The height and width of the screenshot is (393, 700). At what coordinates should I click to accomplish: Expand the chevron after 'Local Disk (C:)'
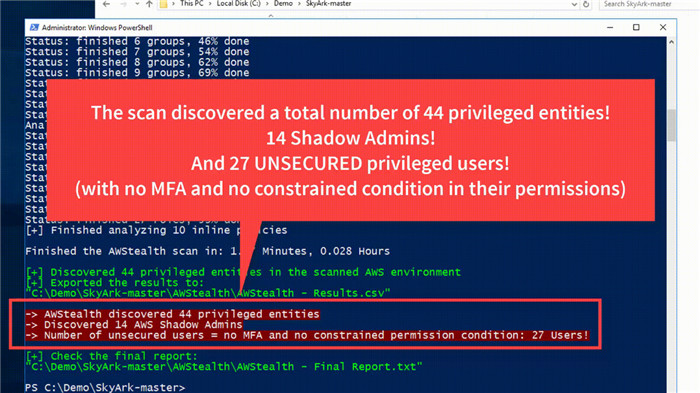pos(267,4)
